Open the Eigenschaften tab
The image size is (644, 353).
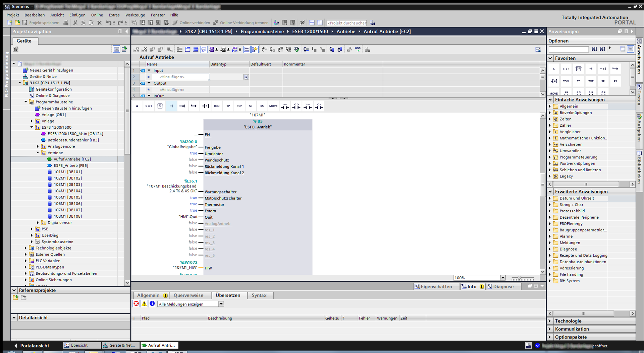tap(436, 286)
